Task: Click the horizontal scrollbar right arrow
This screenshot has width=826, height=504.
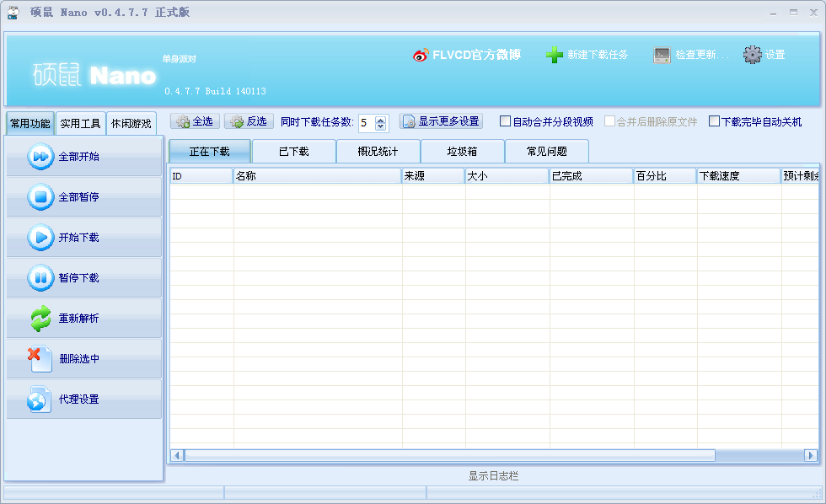Action: (x=811, y=456)
